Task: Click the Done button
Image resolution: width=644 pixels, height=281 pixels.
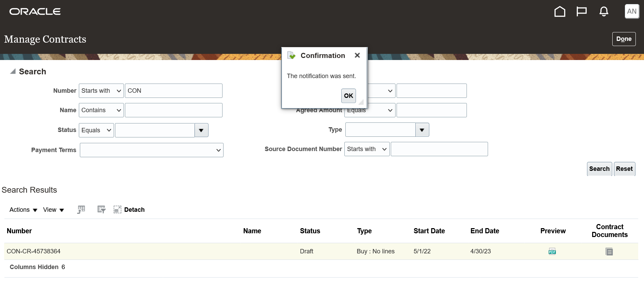Action: coord(624,39)
